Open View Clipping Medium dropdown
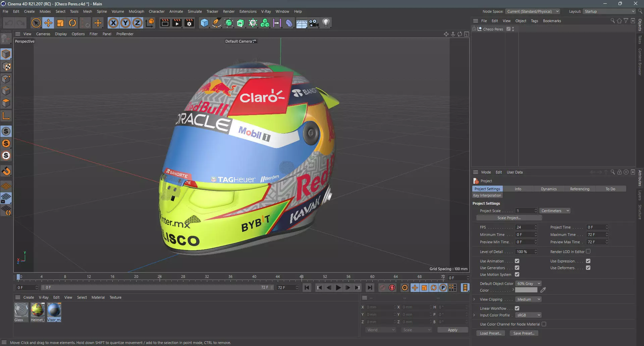This screenshot has width=644, height=346. pos(528,299)
